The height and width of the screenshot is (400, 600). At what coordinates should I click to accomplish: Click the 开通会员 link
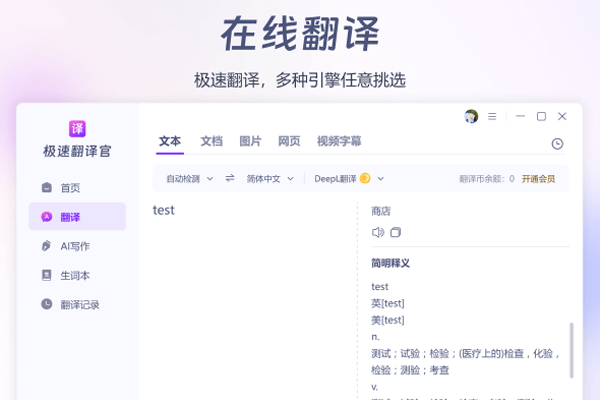pyautogui.click(x=538, y=179)
